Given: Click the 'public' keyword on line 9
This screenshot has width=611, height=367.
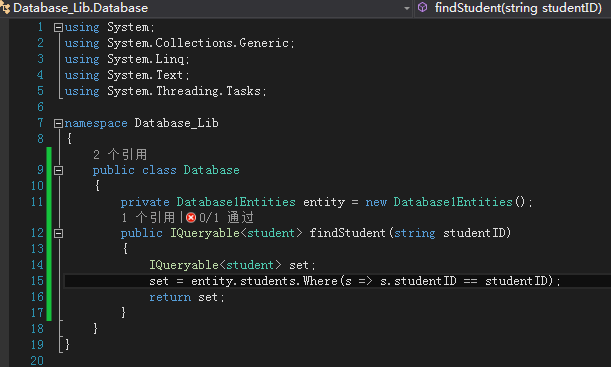Looking at the screenshot, I should (x=113, y=170).
